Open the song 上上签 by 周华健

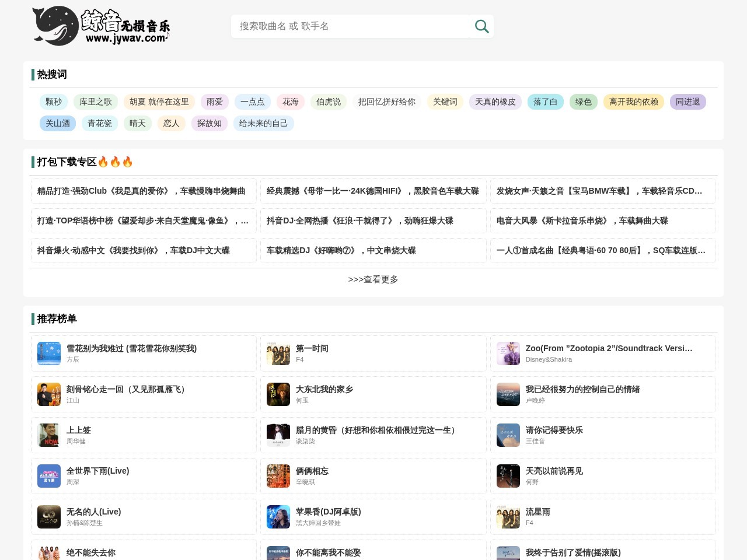[79, 430]
